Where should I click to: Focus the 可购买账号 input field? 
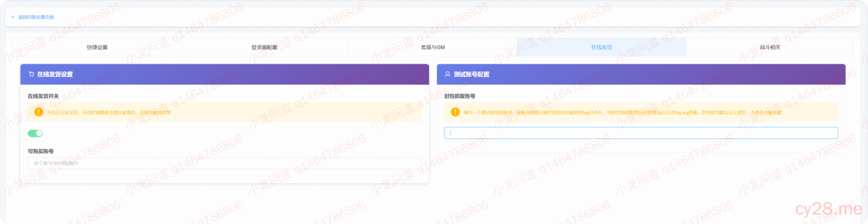tap(224, 163)
